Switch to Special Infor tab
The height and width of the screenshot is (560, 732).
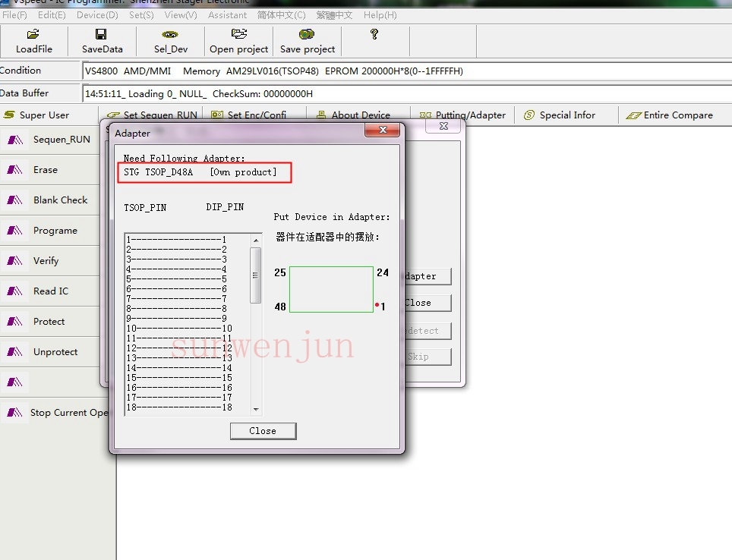click(566, 115)
